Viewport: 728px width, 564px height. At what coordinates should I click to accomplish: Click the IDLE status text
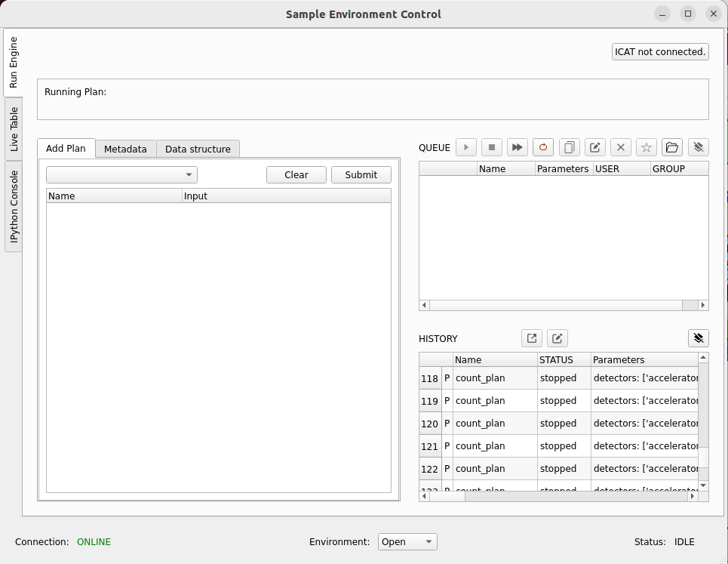point(684,541)
